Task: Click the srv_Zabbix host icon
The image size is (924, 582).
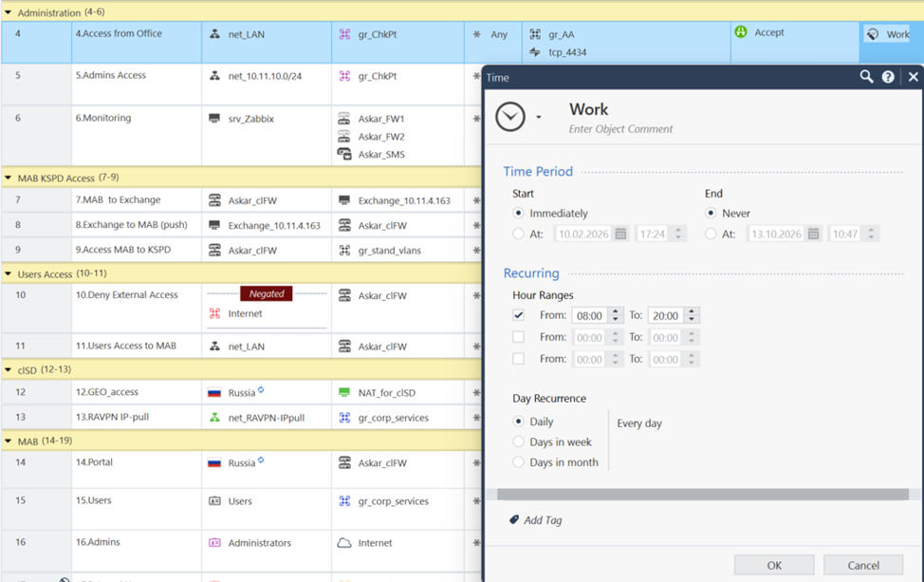Action: pyautogui.click(x=214, y=119)
